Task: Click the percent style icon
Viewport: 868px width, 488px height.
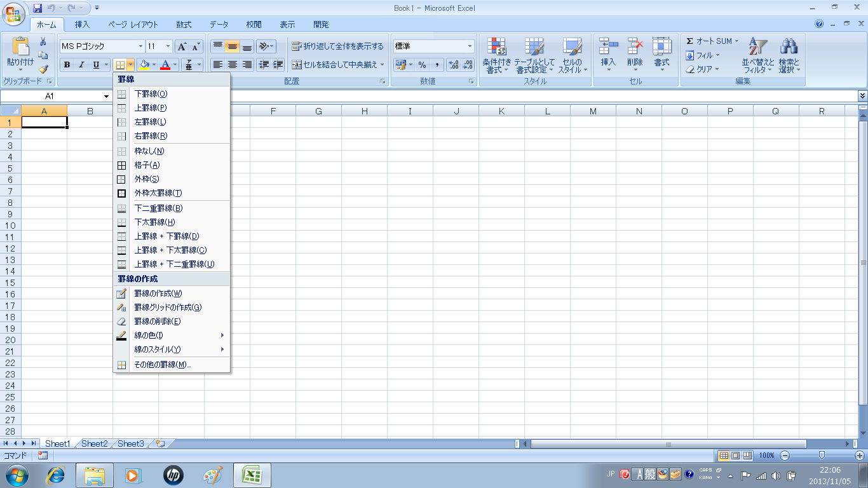Action: coord(422,65)
